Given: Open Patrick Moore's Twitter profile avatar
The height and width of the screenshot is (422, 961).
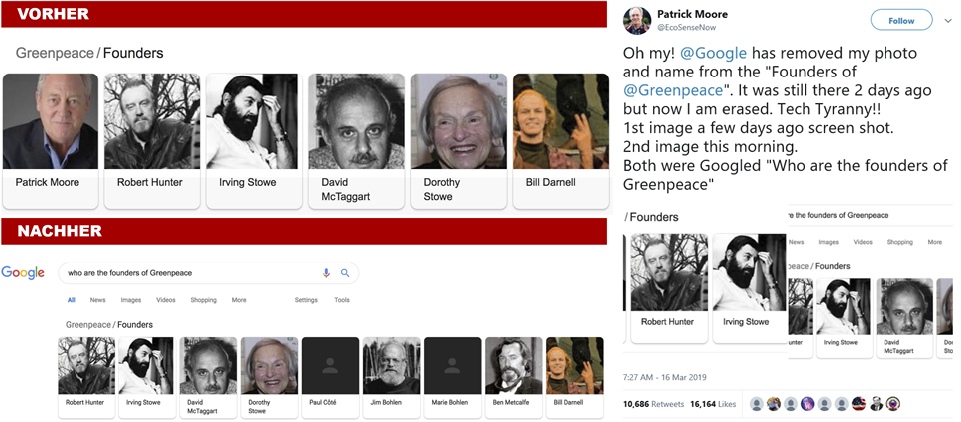Looking at the screenshot, I should (638, 22).
